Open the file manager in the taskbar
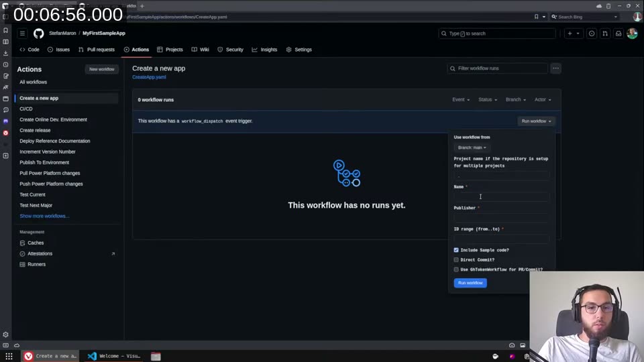Screen dimensions: 644x362 pyautogui.click(x=156, y=356)
